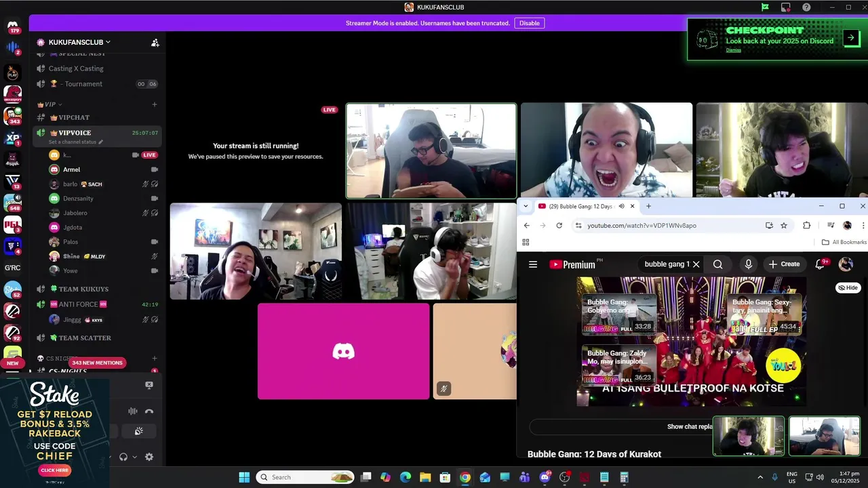Image resolution: width=868 pixels, height=488 pixels.
Task: Select the VIPVOICE voice channel
Action: tap(98, 133)
